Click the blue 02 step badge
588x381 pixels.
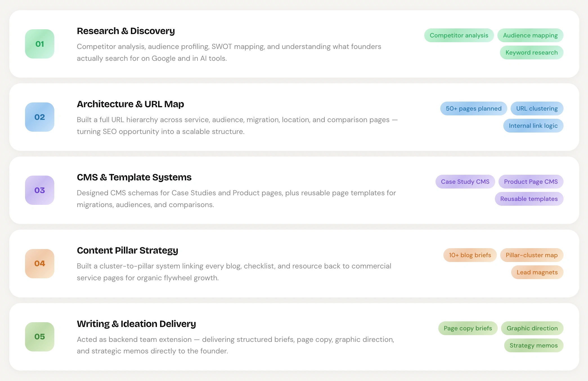tap(40, 117)
